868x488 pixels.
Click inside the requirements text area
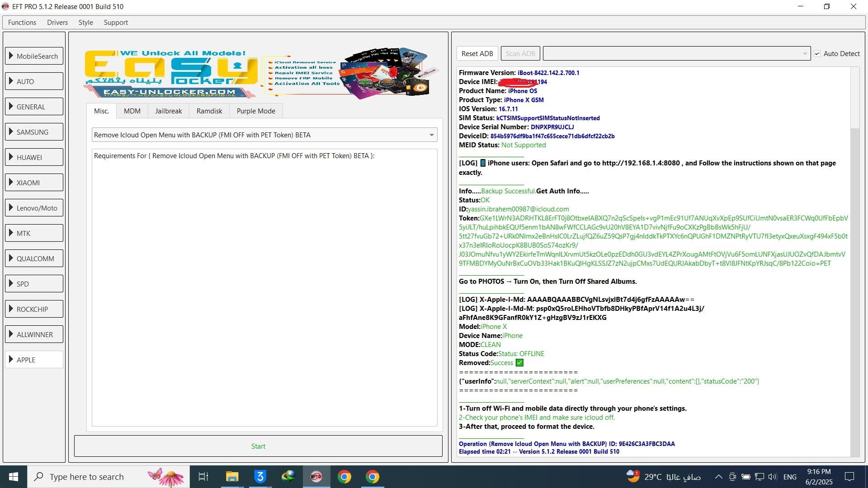pos(264,287)
